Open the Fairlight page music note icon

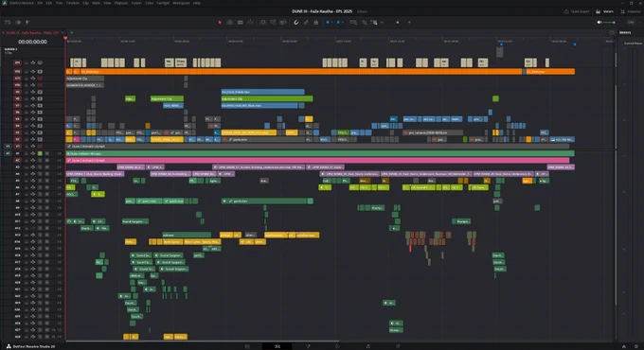(367, 346)
